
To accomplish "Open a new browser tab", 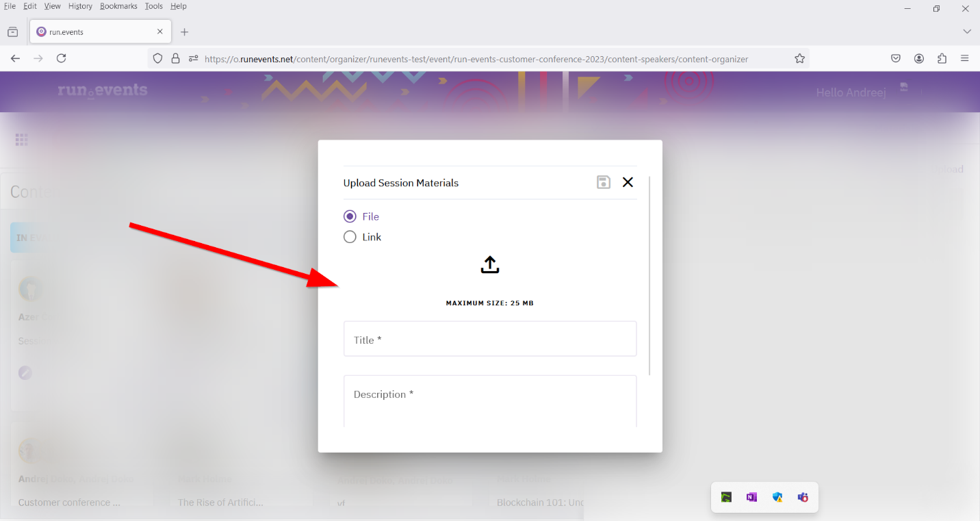I will coord(184,32).
